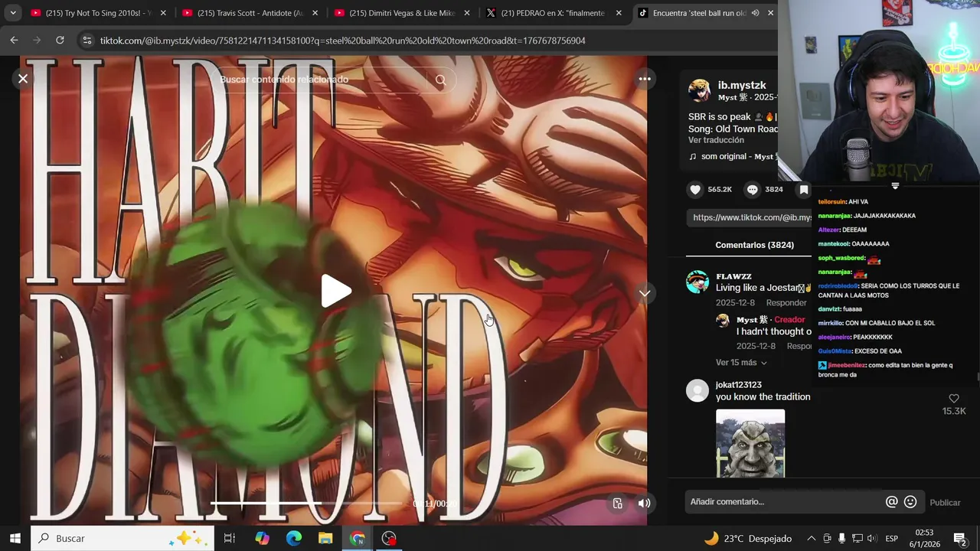
Task: Open FLAWZZ commenter avatar
Action: [697, 282]
